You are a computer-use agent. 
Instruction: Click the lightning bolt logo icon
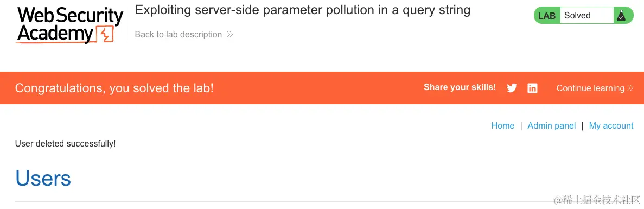[105, 35]
